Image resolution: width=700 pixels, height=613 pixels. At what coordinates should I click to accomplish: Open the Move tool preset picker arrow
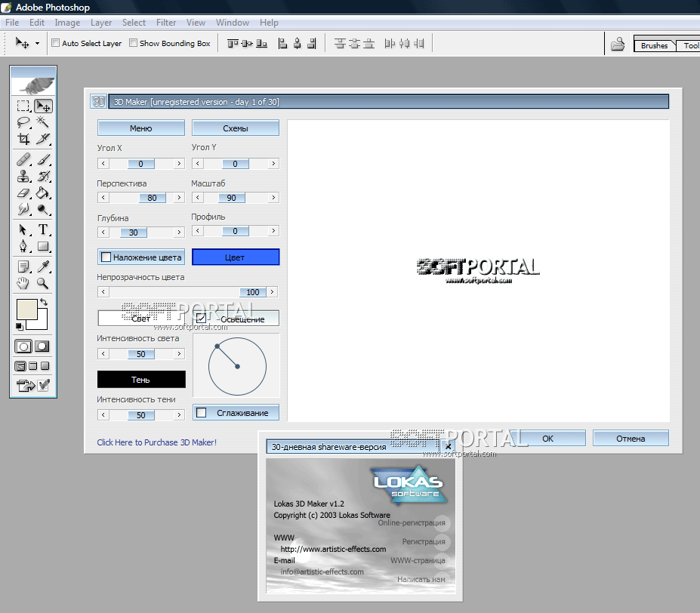[38, 43]
